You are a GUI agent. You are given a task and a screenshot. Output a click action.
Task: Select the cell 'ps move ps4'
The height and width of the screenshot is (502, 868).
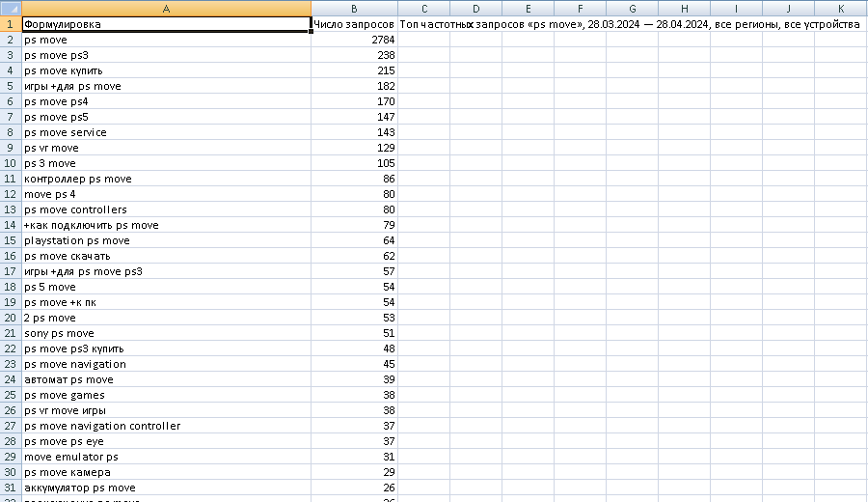click(x=166, y=101)
